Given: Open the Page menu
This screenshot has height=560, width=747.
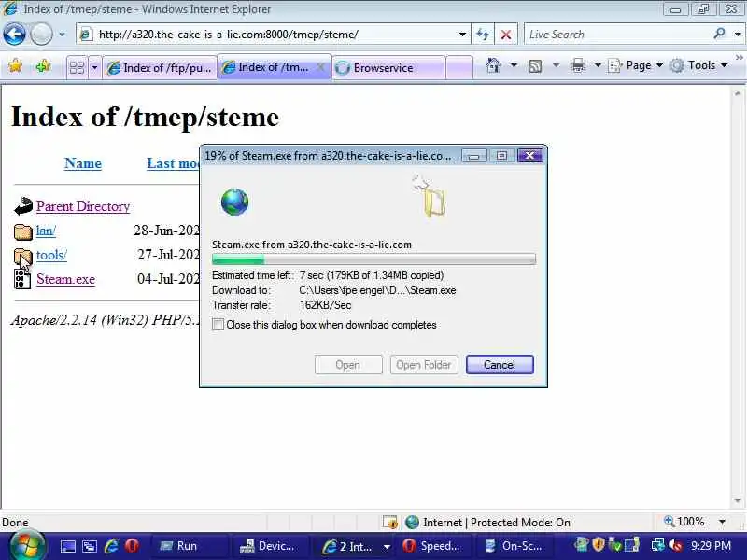Looking at the screenshot, I should [x=635, y=65].
